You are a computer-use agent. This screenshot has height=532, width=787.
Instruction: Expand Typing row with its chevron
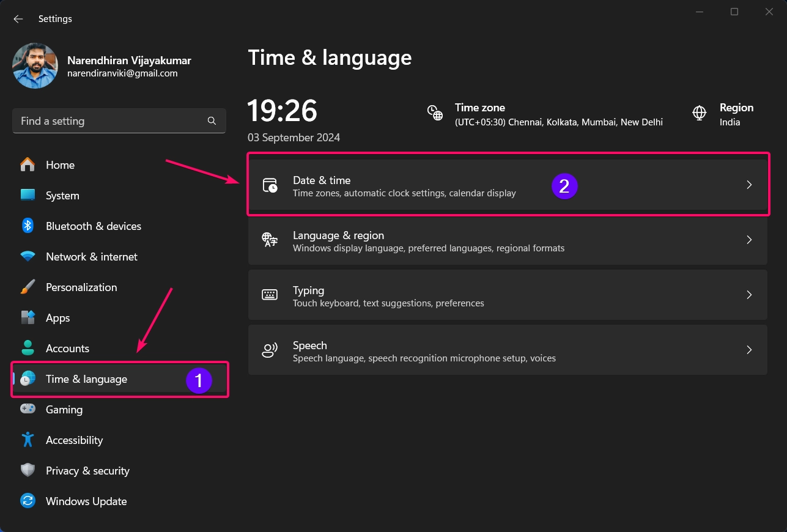[749, 295]
